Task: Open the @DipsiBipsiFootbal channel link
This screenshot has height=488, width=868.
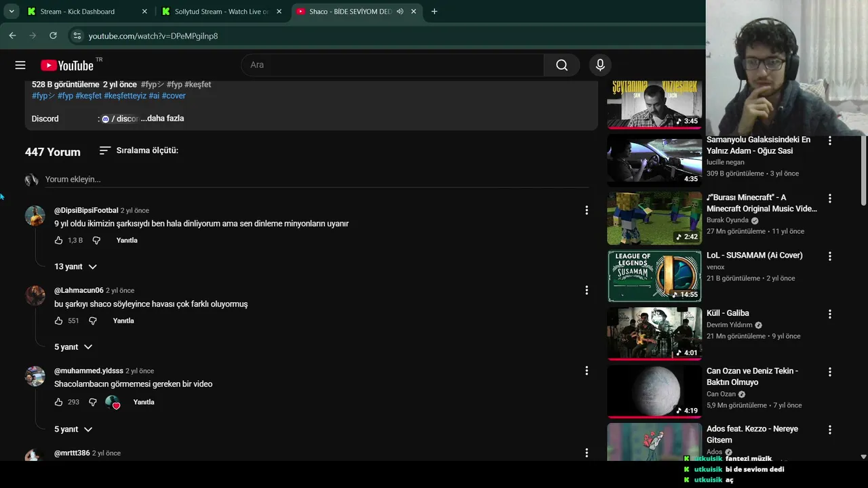Action: pyautogui.click(x=86, y=211)
